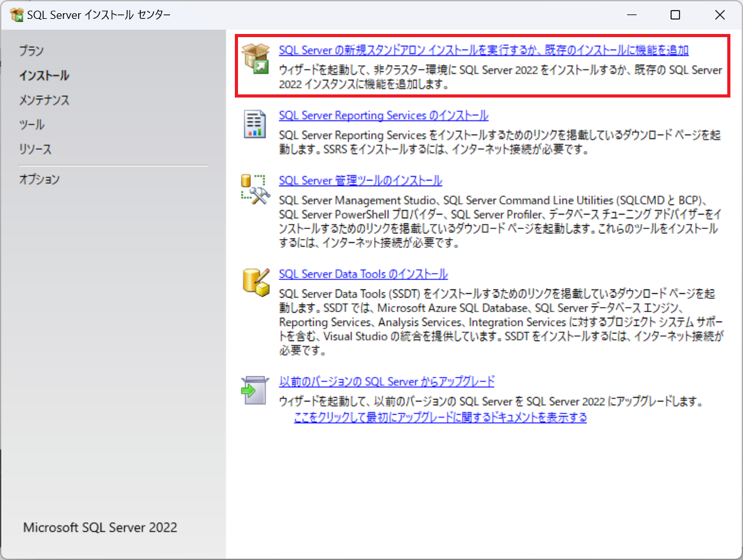The image size is (743, 560).
Task: Click the Reporting Services description paragraph
Action: [500, 142]
